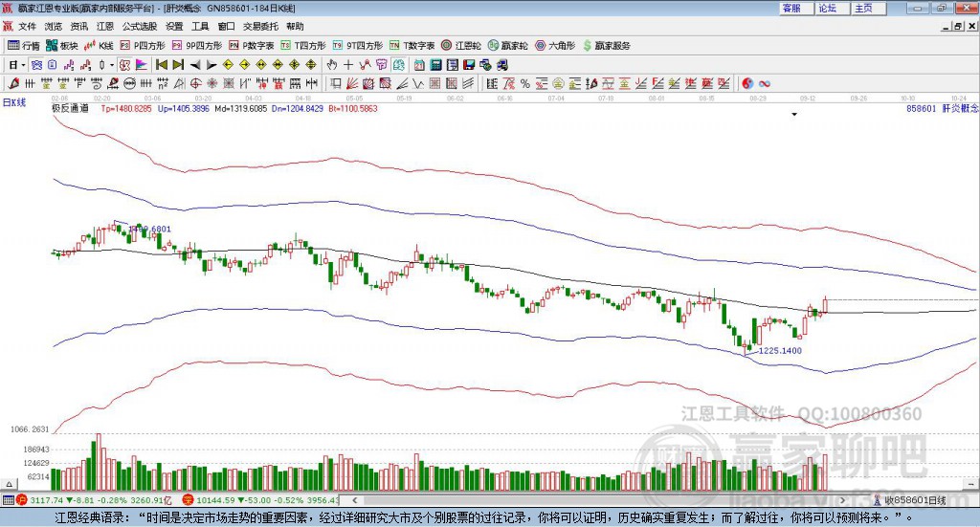
Task: Open 赢家服务 with the dollar icon
Action: [x=606, y=46]
